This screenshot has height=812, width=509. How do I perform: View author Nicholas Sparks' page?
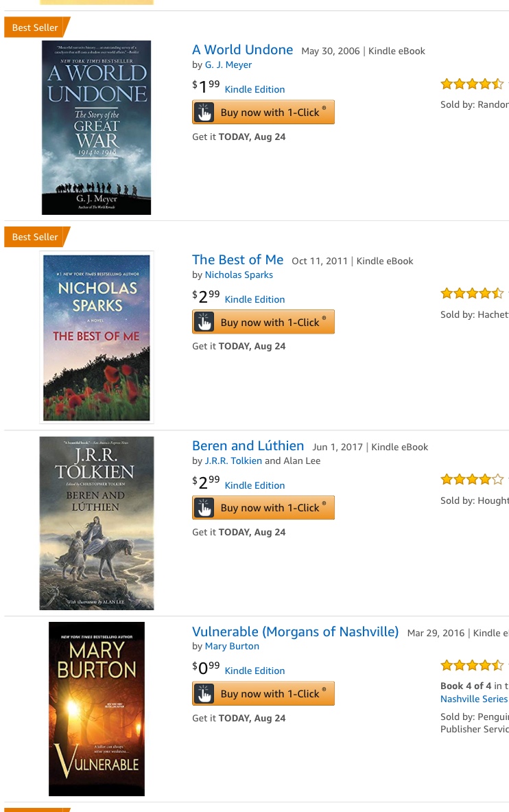[x=239, y=275]
